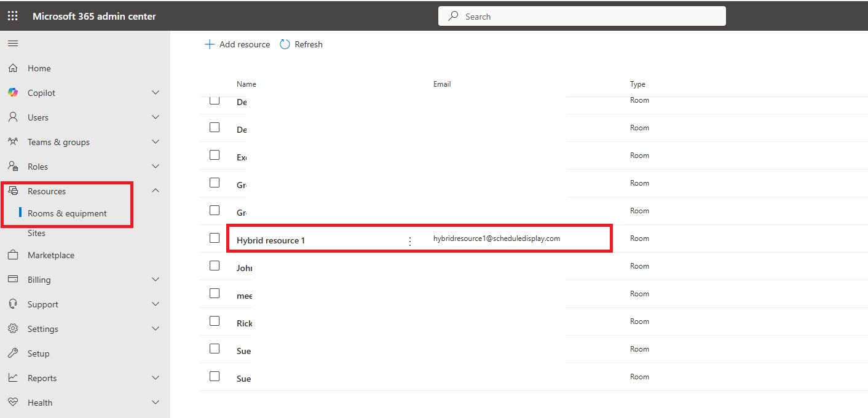Sort by the Name column header

[247, 84]
